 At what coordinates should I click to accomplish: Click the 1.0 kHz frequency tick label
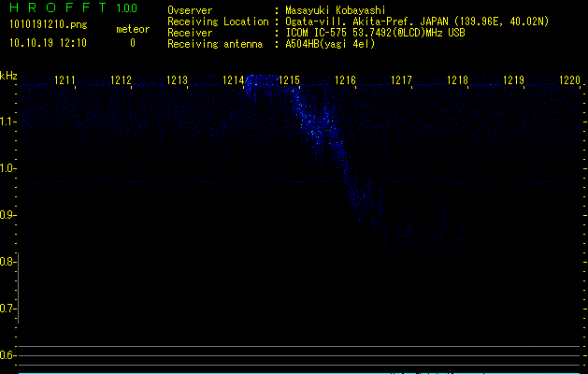7,168
